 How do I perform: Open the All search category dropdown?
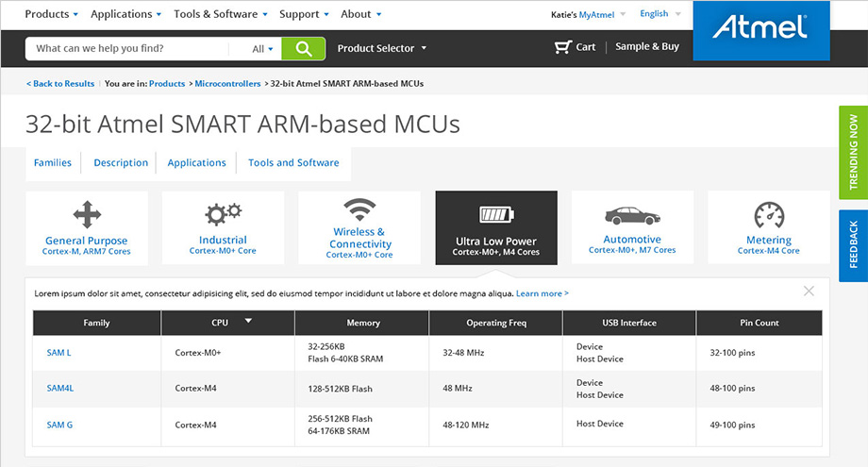(x=263, y=49)
